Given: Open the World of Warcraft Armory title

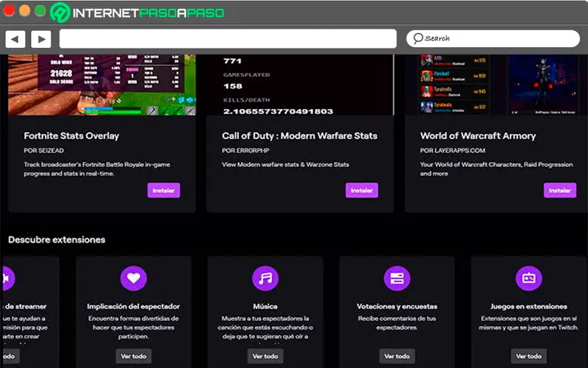Looking at the screenshot, I should [478, 136].
